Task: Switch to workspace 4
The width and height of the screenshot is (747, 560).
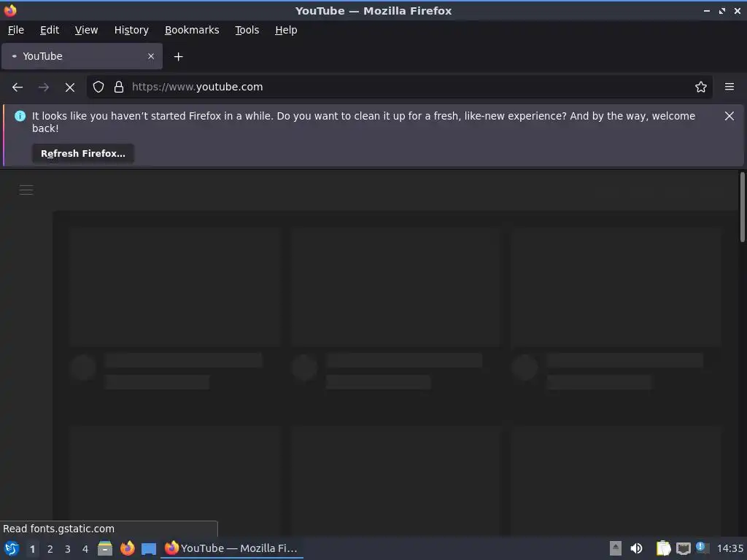Action: [85, 549]
